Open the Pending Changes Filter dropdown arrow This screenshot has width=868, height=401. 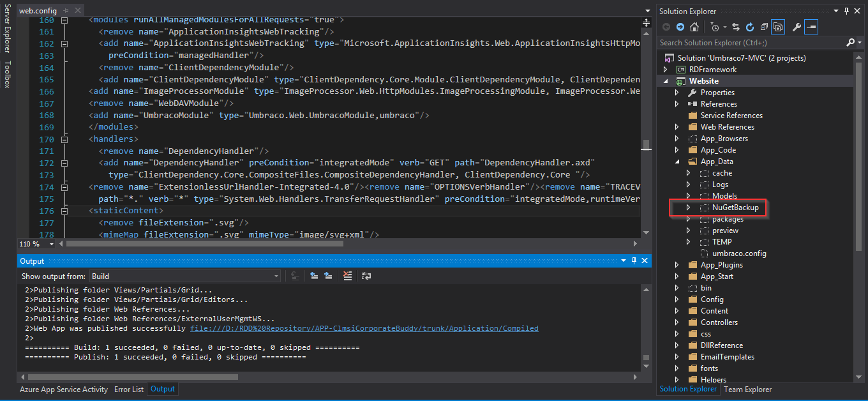point(724,27)
